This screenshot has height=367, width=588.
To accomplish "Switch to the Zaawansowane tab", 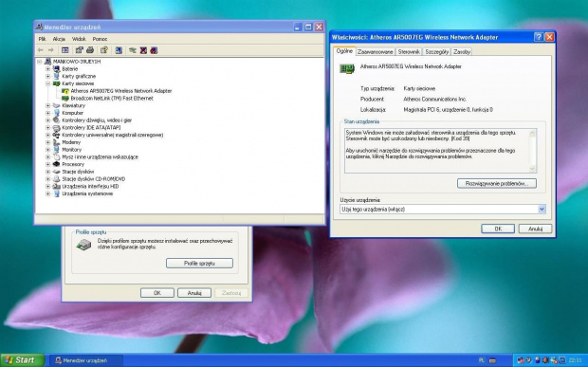I will coord(375,52).
